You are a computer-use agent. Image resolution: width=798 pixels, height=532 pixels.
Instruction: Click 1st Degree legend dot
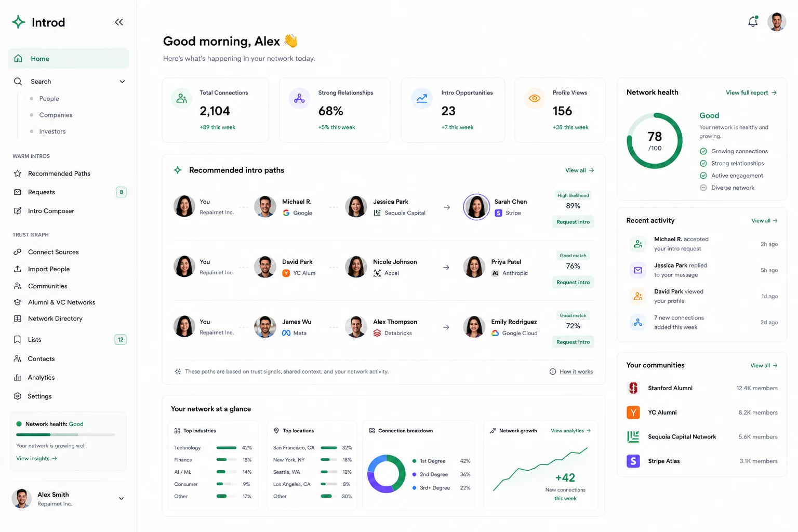click(414, 461)
